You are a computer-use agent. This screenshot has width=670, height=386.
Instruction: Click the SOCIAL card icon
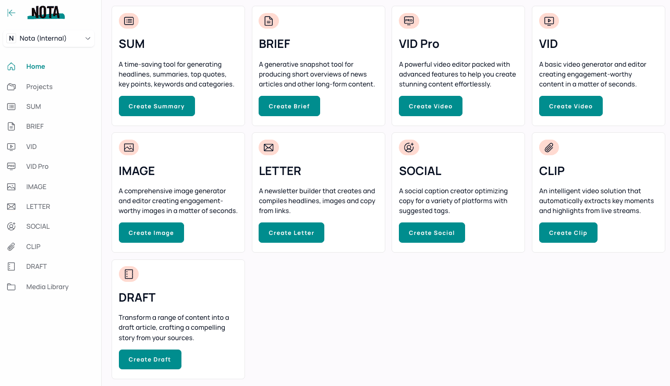coord(408,147)
